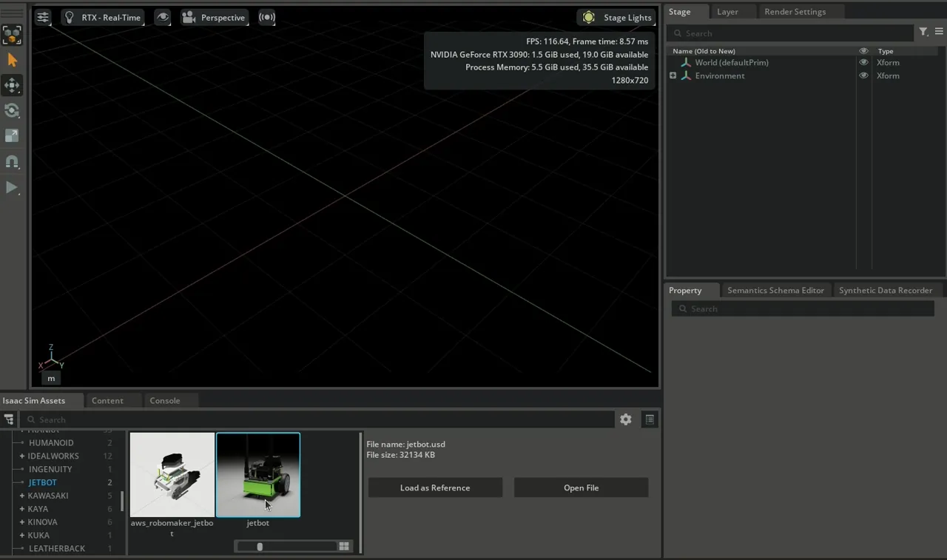Open the Console tab
Viewport: 947px width, 560px height.
click(x=164, y=400)
